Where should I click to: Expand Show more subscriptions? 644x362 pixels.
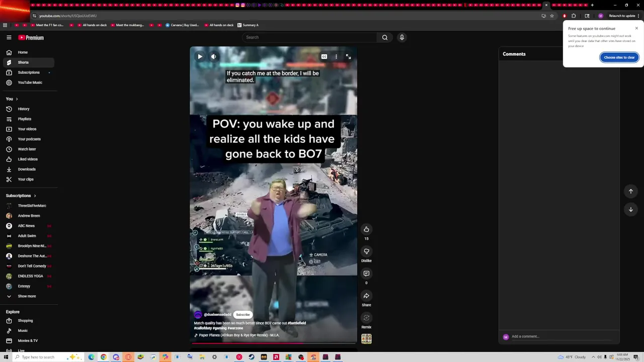(29, 296)
